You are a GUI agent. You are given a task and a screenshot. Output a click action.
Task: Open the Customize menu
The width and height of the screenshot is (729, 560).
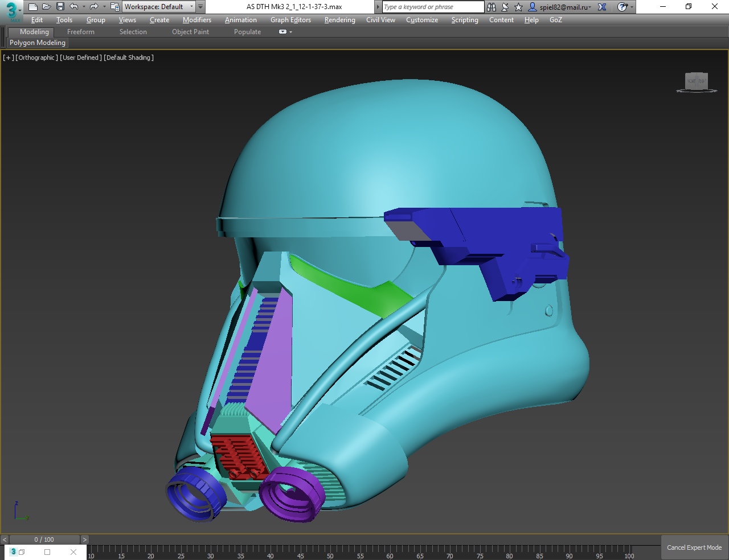[x=422, y=20]
